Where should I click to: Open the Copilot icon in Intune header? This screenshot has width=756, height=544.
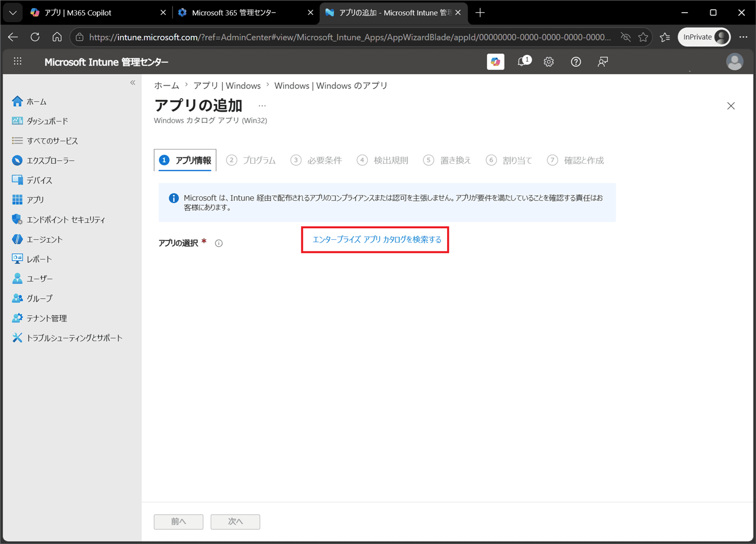point(495,61)
